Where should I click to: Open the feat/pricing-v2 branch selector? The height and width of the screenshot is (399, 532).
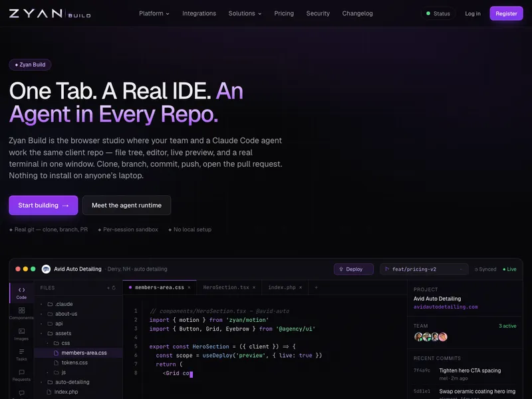pyautogui.click(x=424, y=269)
